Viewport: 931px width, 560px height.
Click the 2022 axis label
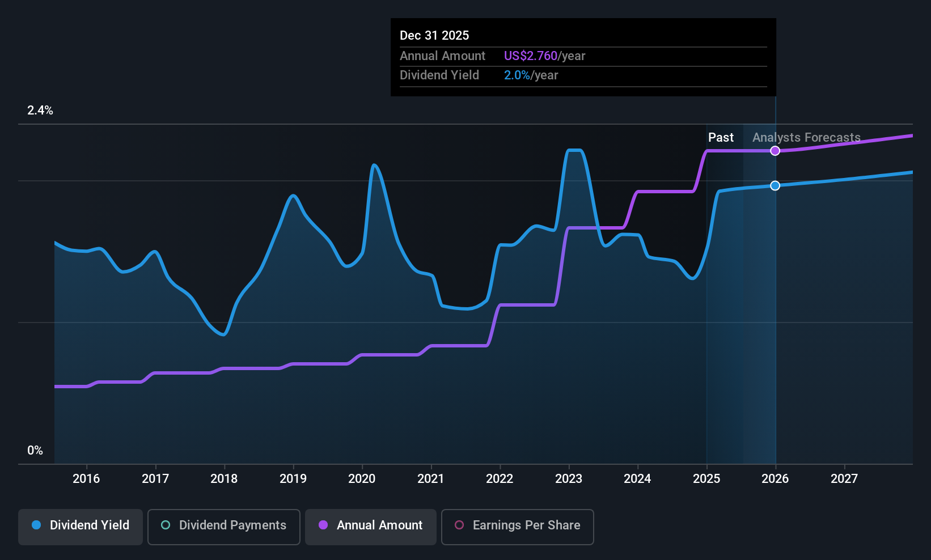500,479
